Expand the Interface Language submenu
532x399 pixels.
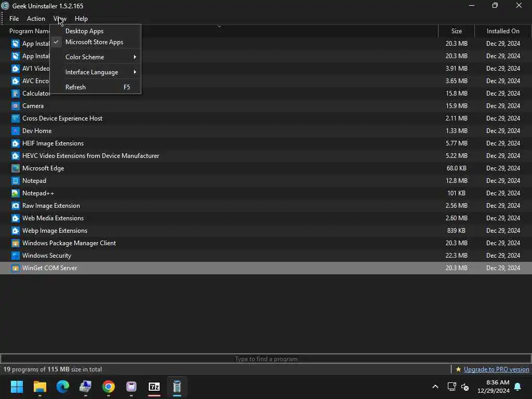[95, 72]
